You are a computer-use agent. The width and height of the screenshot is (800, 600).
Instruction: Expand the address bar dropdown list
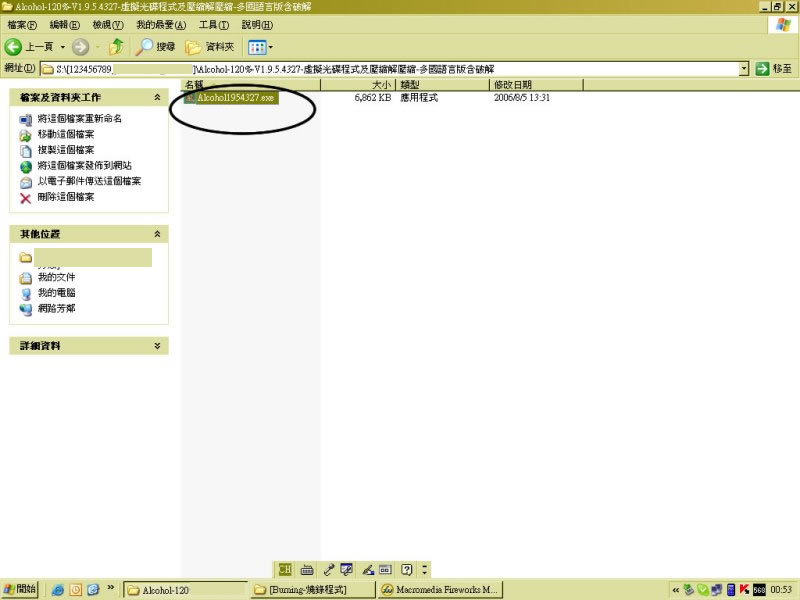744,68
